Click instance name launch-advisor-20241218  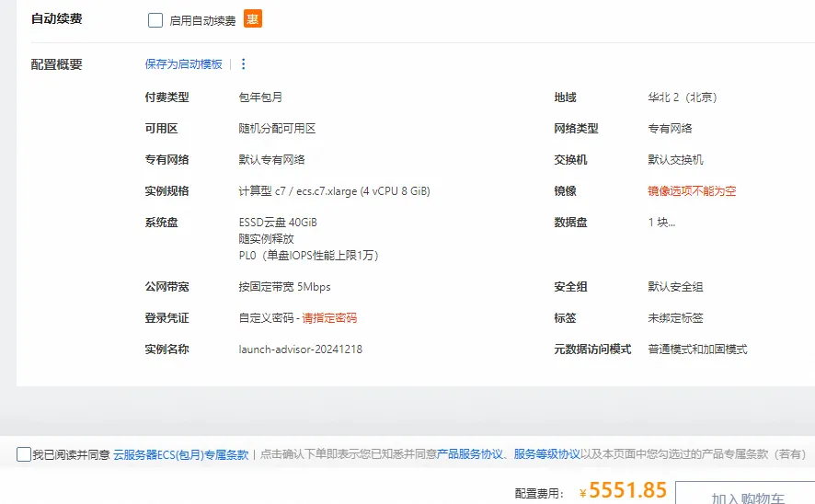(300, 349)
